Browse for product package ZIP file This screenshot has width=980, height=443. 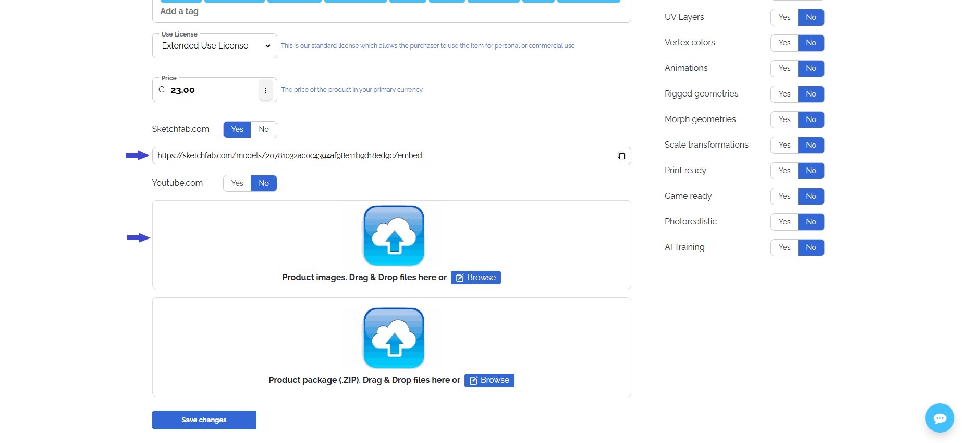pos(489,380)
